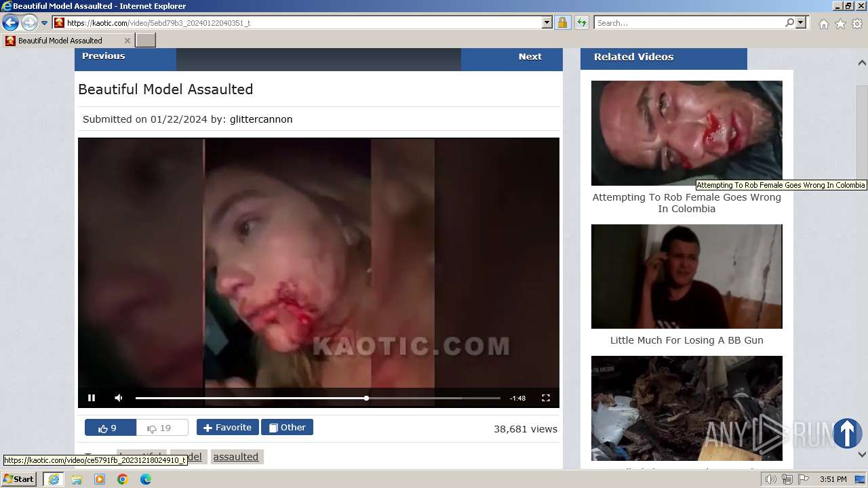Click the 38,681 views count
868x488 pixels.
[526, 429]
